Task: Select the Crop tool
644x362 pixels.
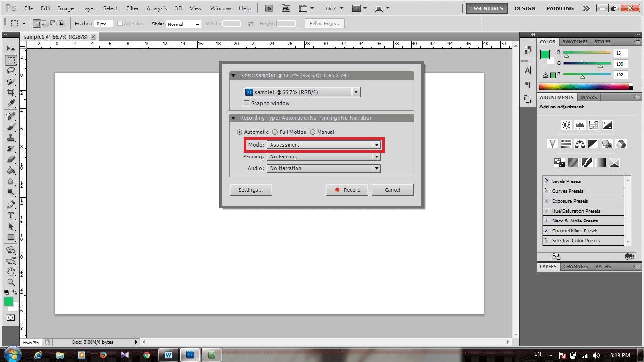Action: point(11,92)
